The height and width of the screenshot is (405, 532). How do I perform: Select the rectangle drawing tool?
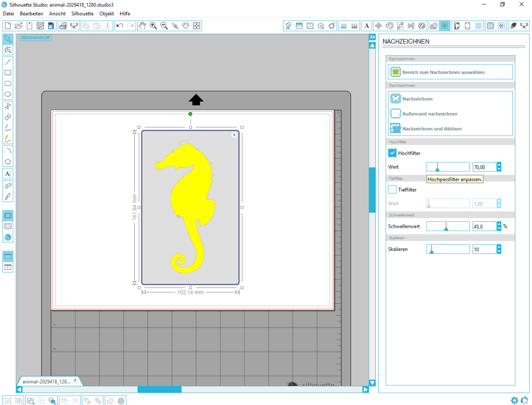pos(8,72)
